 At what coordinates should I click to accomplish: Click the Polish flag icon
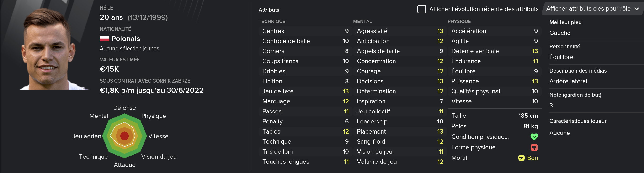click(105, 39)
